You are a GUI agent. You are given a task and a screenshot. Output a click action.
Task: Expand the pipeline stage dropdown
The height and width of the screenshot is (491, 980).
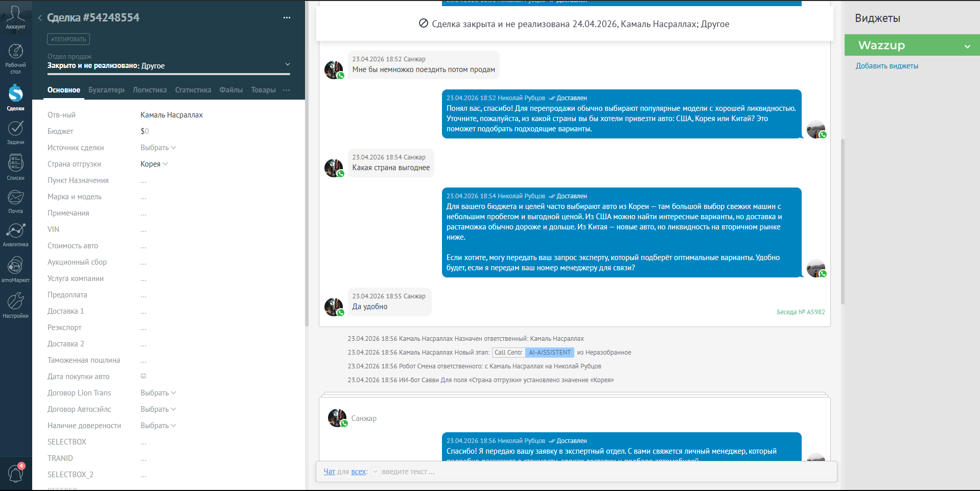coord(287,64)
